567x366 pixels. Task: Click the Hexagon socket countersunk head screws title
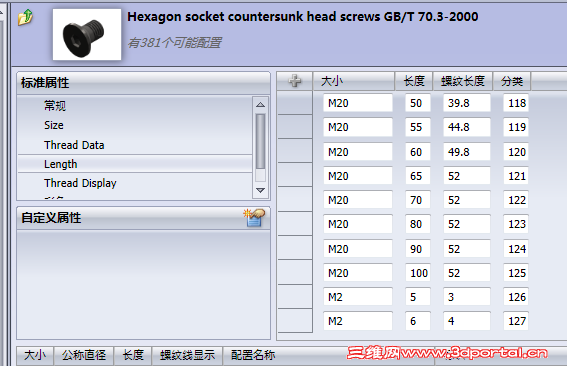pos(303,17)
